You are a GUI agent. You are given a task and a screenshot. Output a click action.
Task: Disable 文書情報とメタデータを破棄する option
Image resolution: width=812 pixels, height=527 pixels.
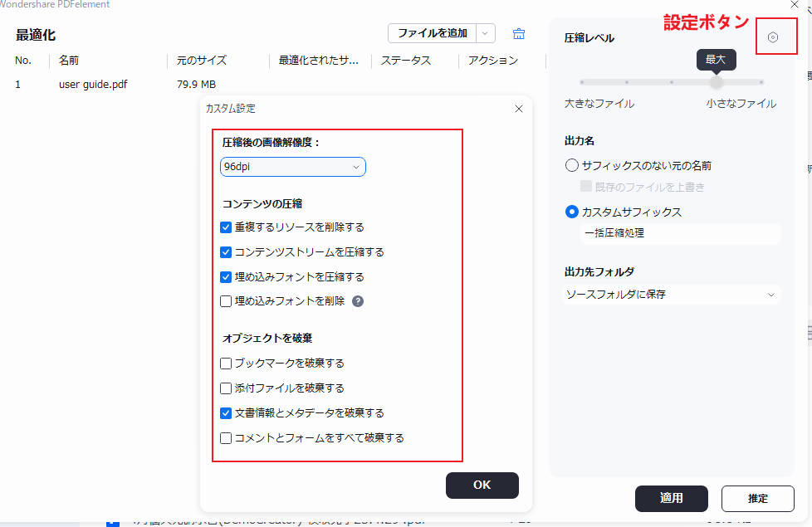226,412
